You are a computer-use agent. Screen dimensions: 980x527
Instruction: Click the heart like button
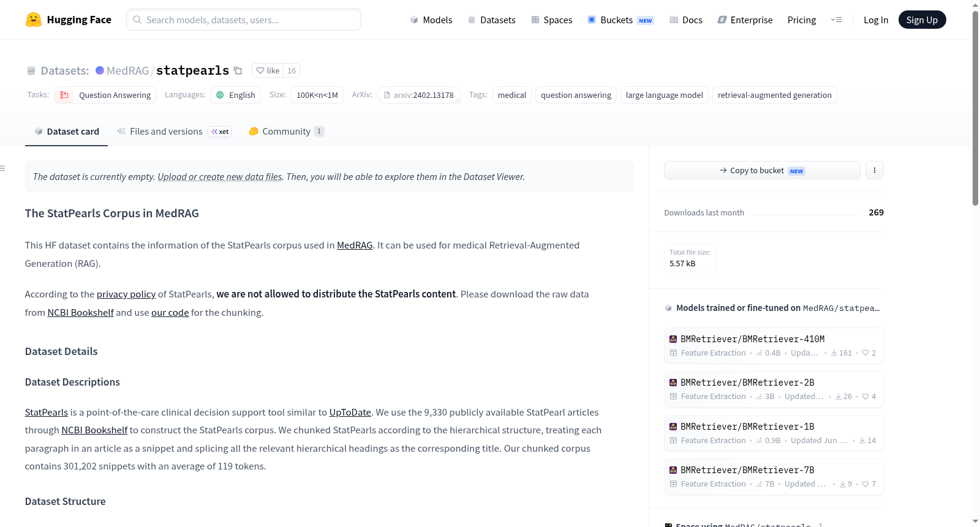point(268,70)
